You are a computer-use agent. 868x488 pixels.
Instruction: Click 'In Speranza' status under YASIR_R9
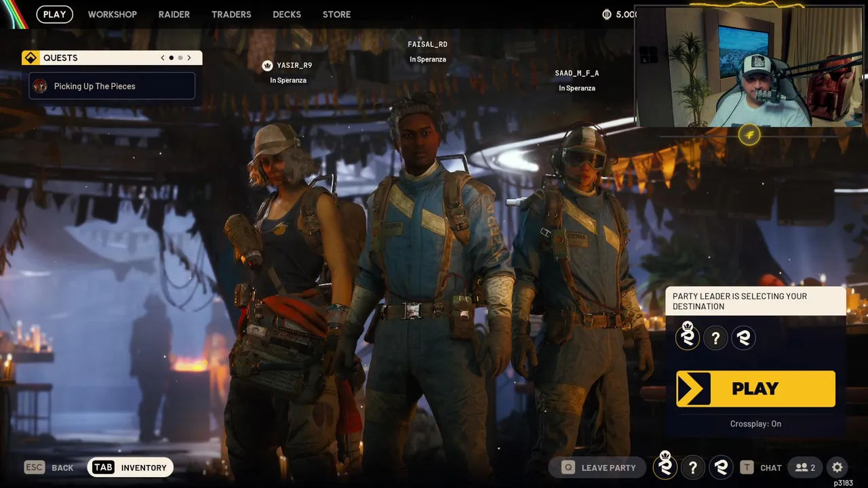[x=288, y=81]
